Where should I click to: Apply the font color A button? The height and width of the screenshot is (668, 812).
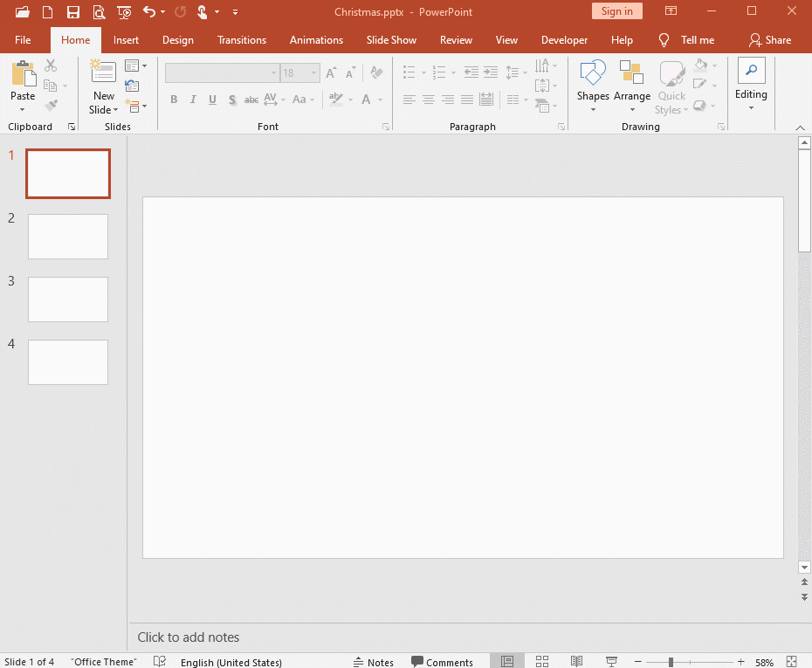[x=366, y=100]
